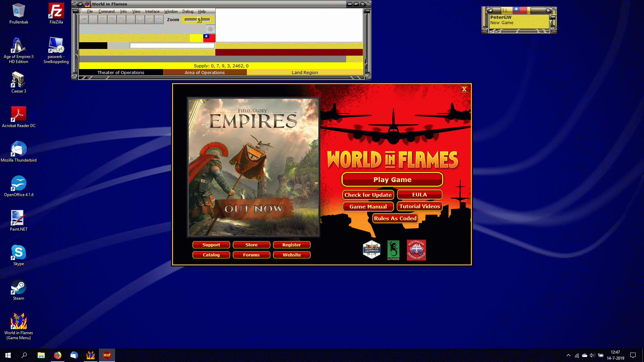Click the Zoom slider handle

pos(199,20)
